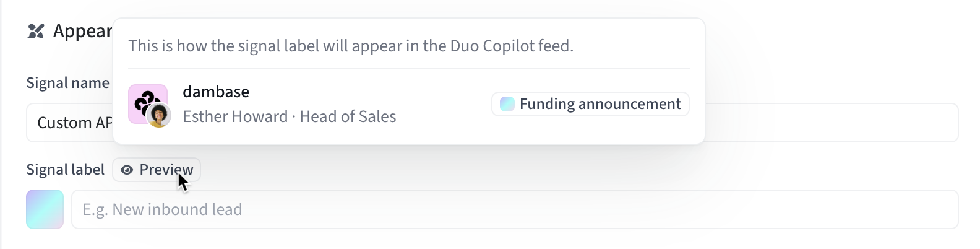Click the 'Signal name' field label
The image size is (980, 249).
point(67,83)
